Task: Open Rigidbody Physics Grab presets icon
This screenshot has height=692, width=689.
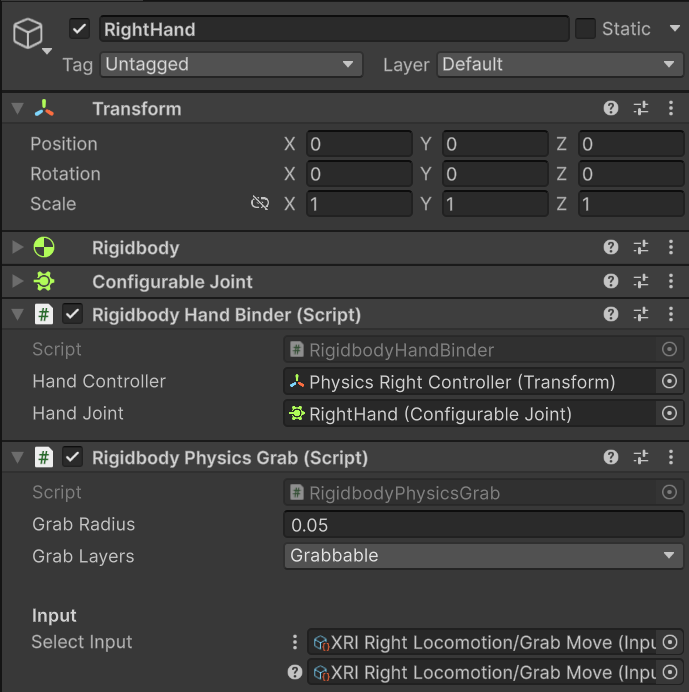Action: click(x=641, y=457)
